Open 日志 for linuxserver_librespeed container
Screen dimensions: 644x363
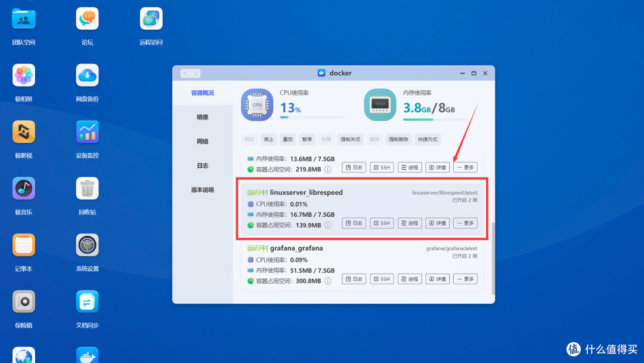click(x=354, y=223)
